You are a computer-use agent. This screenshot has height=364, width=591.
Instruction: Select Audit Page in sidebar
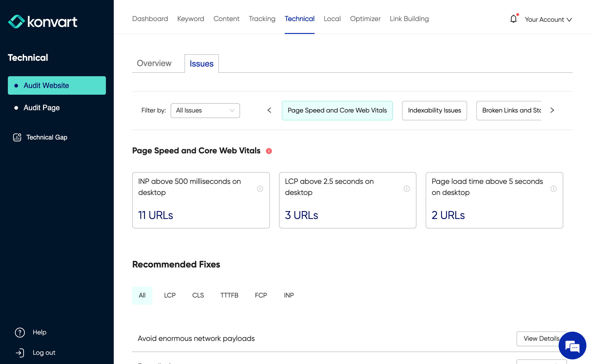point(41,108)
